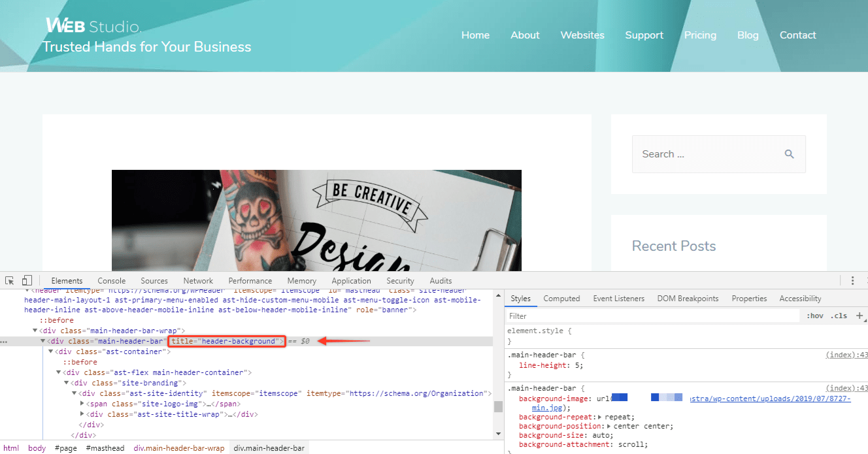The height and width of the screenshot is (454, 868).
Task: Open the DOM Breakpoints sidebar tab
Action: tap(688, 299)
